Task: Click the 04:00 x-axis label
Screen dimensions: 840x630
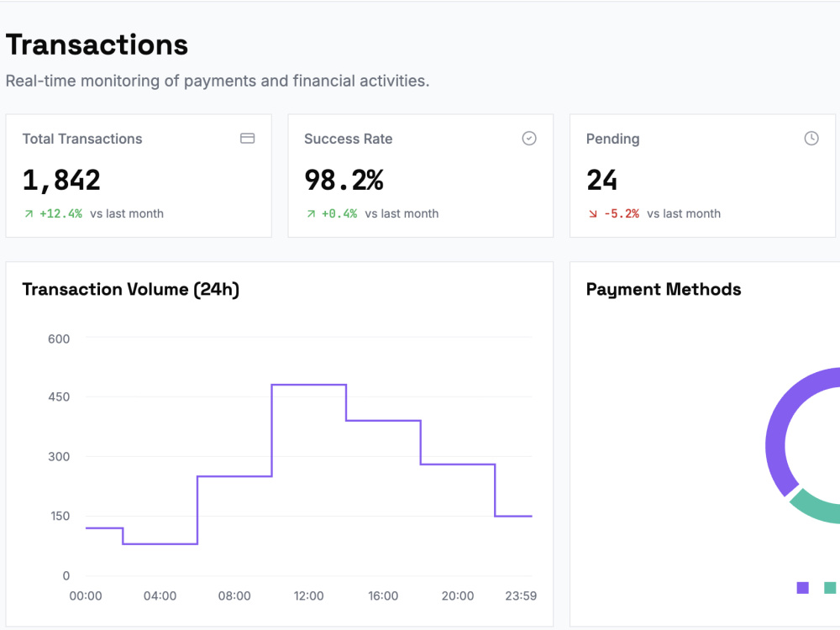Action: (160, 596)
